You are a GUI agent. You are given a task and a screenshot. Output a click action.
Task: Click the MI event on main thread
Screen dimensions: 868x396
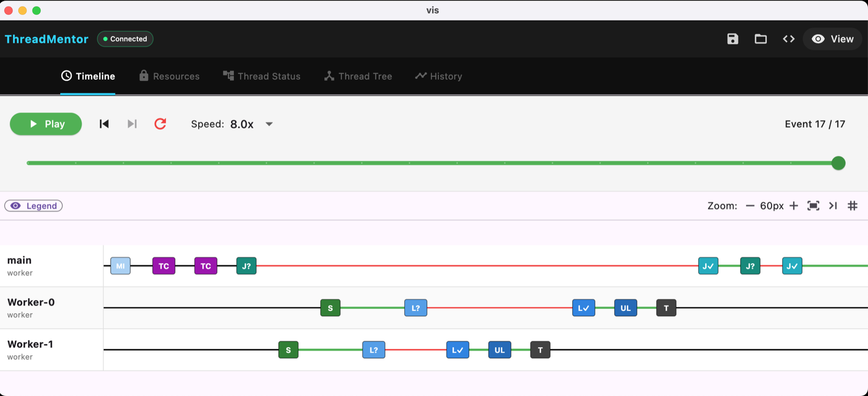(x=120, y=266)
